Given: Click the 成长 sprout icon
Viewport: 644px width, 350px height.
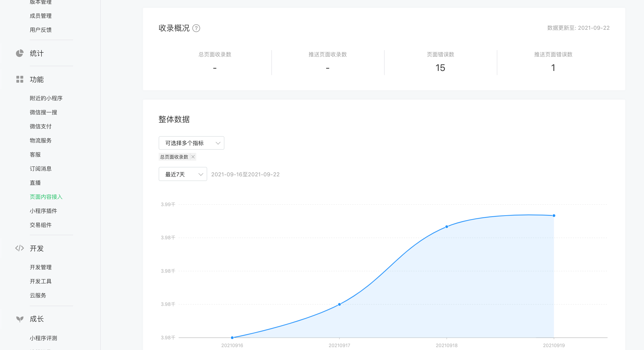Looking at the screenshot, I should [x=20, y=319].
